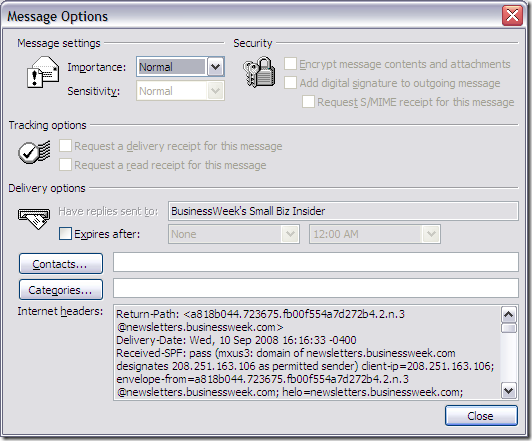Open the Sensitivity dropdown
532x441 pixels.
215,91
